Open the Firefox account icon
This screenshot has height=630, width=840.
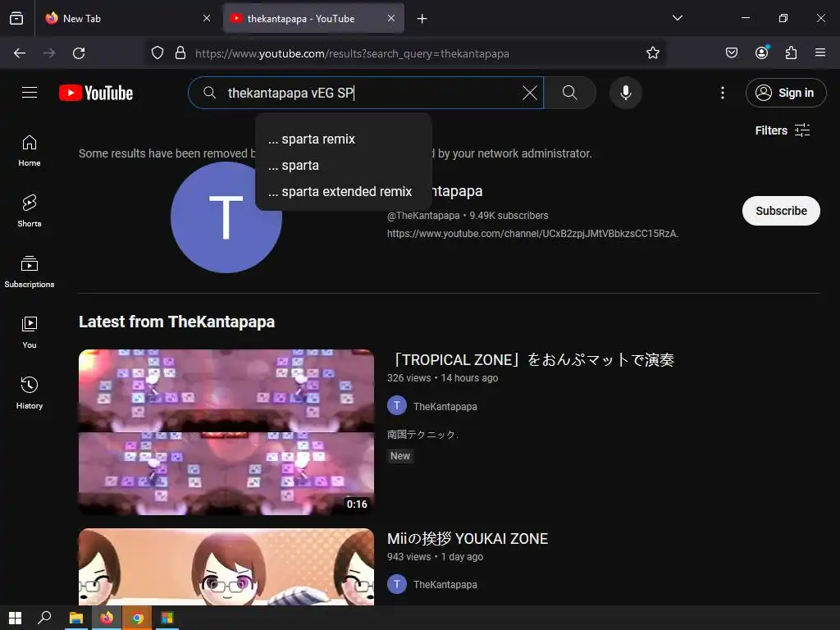pyautogui.click(x=761, y=52)
